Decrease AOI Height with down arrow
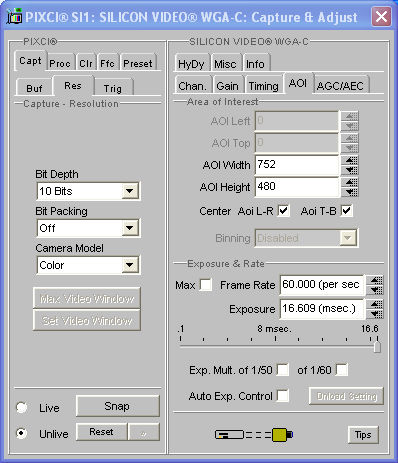Image resolution: width=398 pixels, height=463 pixels. pos(350,192)
